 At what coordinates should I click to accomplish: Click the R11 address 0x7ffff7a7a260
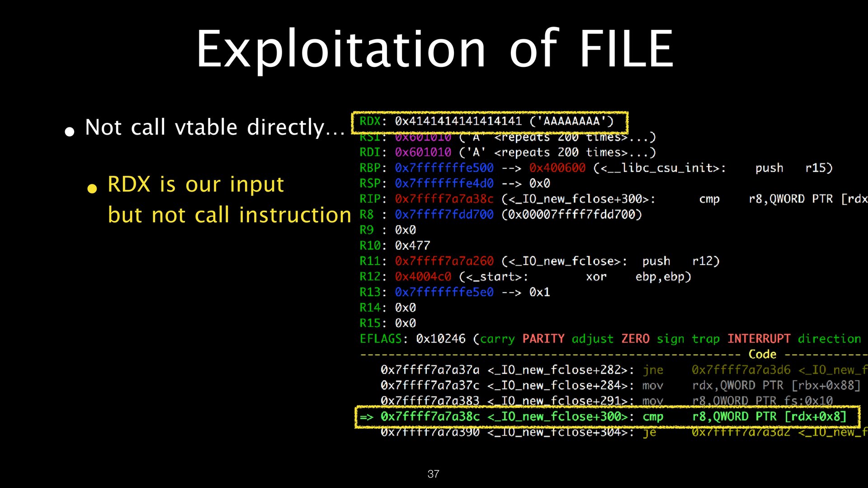point(444,261)
